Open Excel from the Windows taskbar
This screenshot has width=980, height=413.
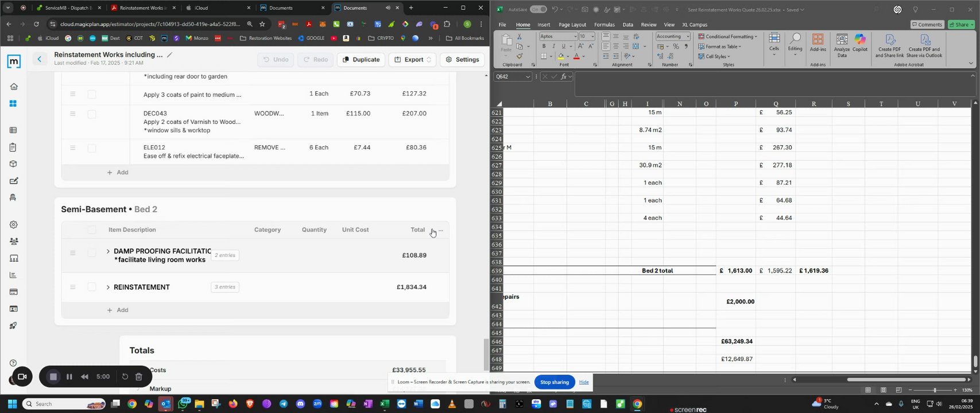tap(385, 404)
